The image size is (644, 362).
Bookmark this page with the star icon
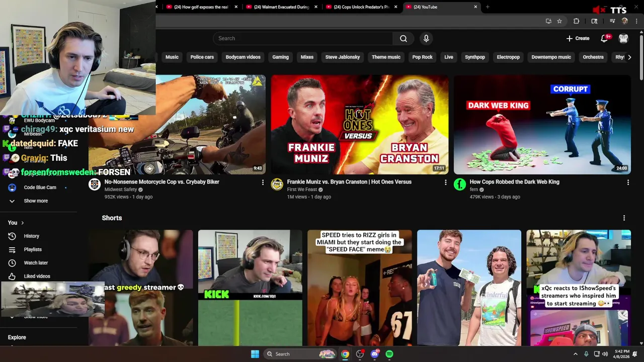pyautogui.click(x=559, y=21)
